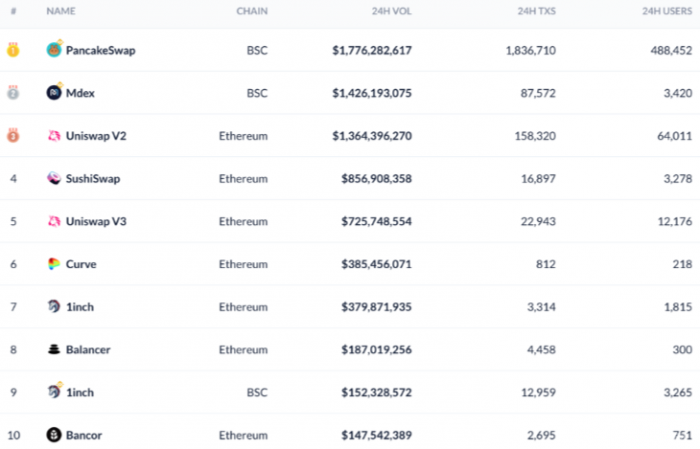This screenshot has height=449, width=700.
Task: Click the gold first-place medal icon
Action: coord(13,49)
